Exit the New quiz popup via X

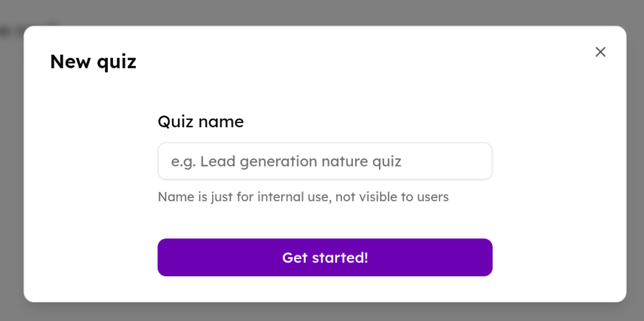point(600,52)
